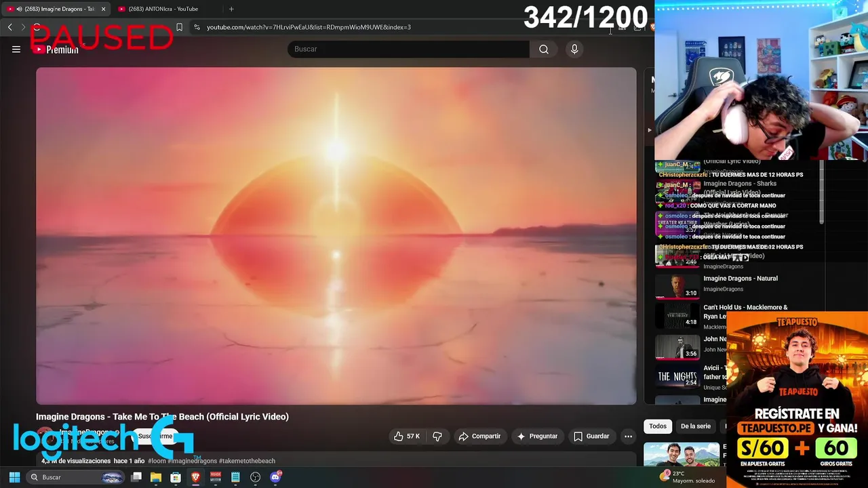The width and height of the screenshot is (868, 488).
Task: Open site settings icon left of the URL
Action: pos(197,27)
